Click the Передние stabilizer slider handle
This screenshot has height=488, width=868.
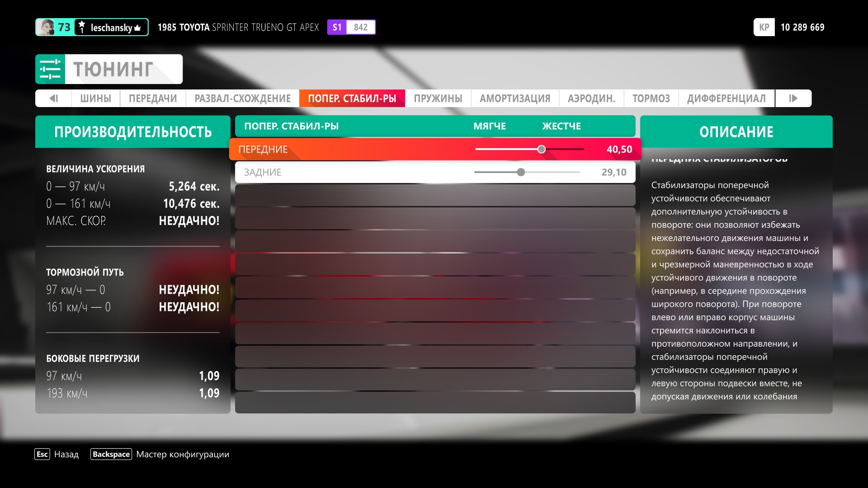point(541,150)
